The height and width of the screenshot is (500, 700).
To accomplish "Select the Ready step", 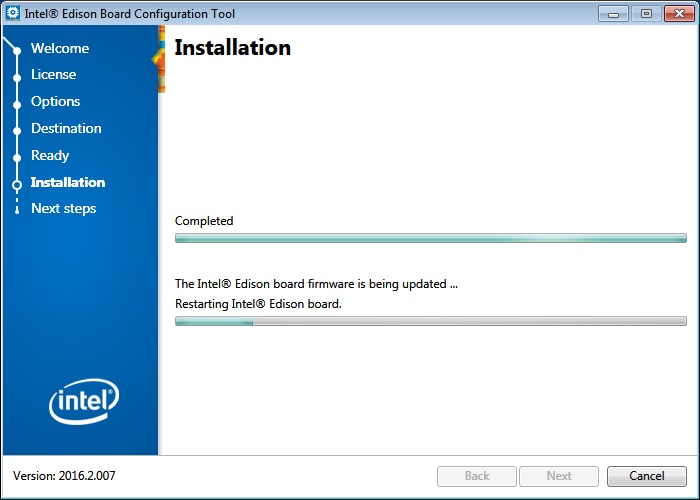I will [x=50, y=155].
